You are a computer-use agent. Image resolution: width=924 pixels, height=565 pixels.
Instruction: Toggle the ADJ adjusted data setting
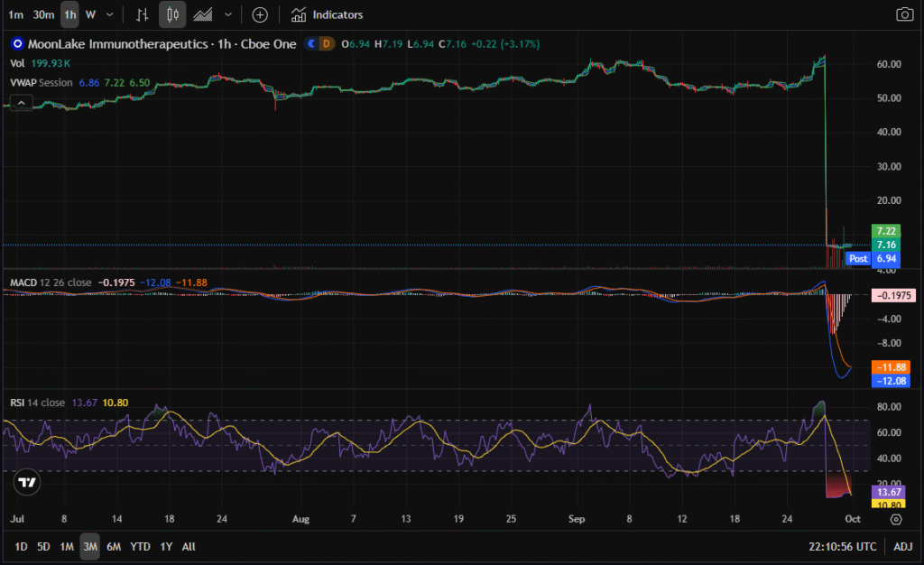[x=902, y=546]
